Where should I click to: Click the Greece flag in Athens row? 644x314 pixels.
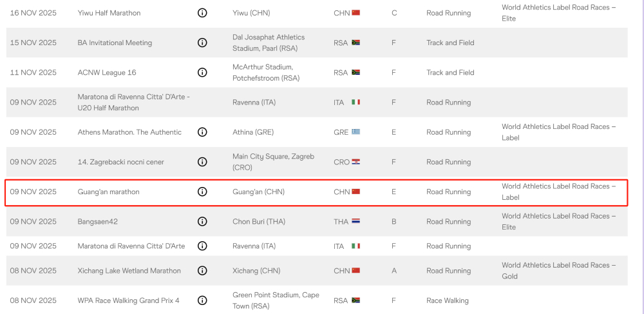356,132
